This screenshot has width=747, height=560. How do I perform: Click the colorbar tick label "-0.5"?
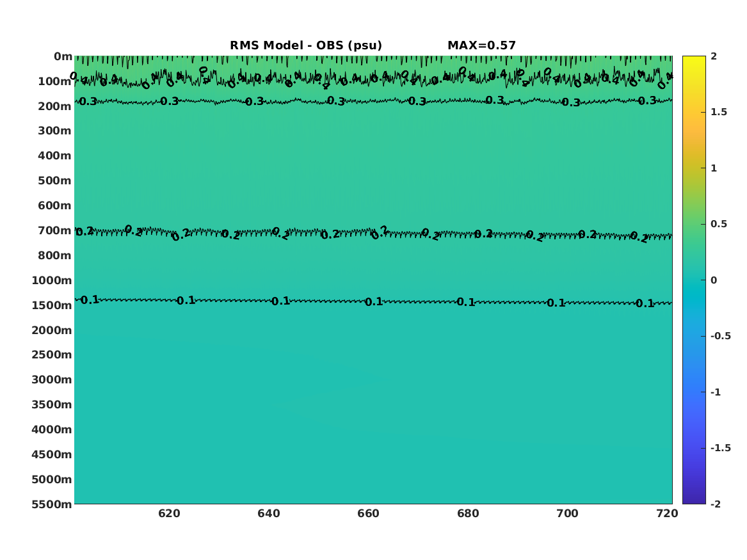pyautogui.click(x=720, y=336)
